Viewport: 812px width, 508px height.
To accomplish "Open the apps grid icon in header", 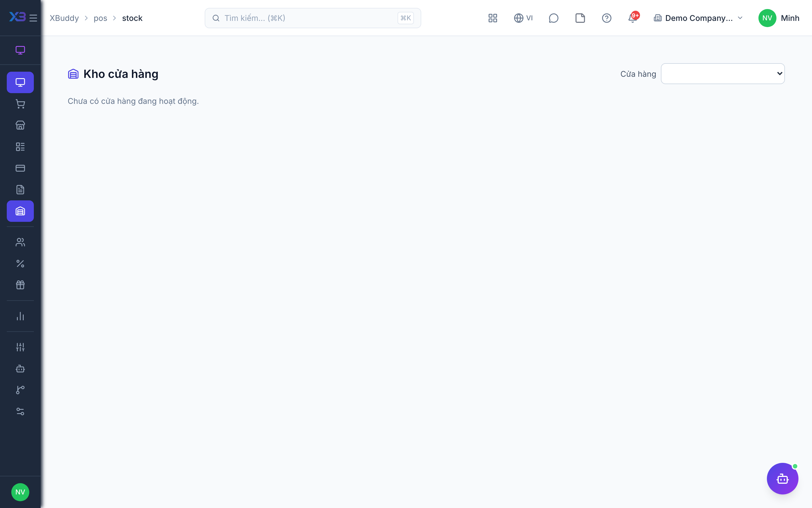I will pyautogui.click(x=493, y=18).
